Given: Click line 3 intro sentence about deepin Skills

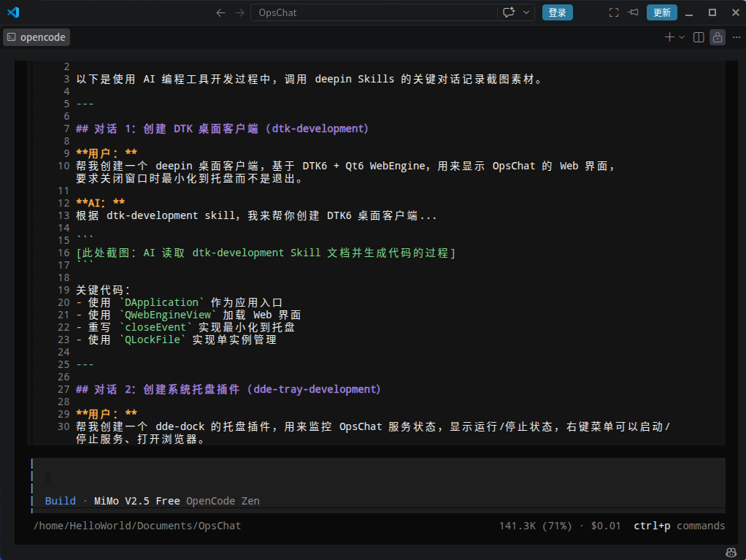Looking at the screenshot, I should point(309,79).
